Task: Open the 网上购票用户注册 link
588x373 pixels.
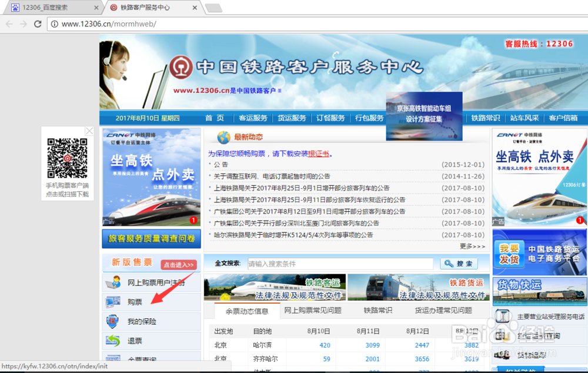Action: click(156, 282)
